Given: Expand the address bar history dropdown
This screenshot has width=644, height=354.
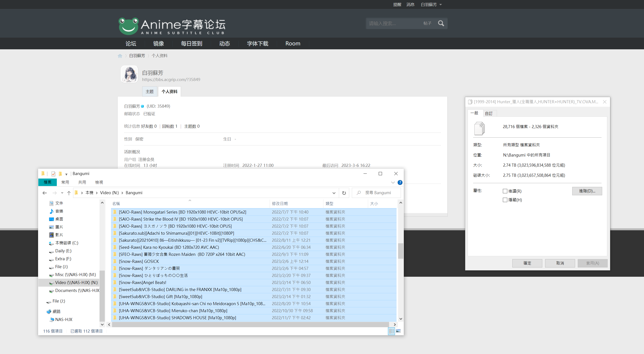Looking at the screenshot, I should 334,193.
